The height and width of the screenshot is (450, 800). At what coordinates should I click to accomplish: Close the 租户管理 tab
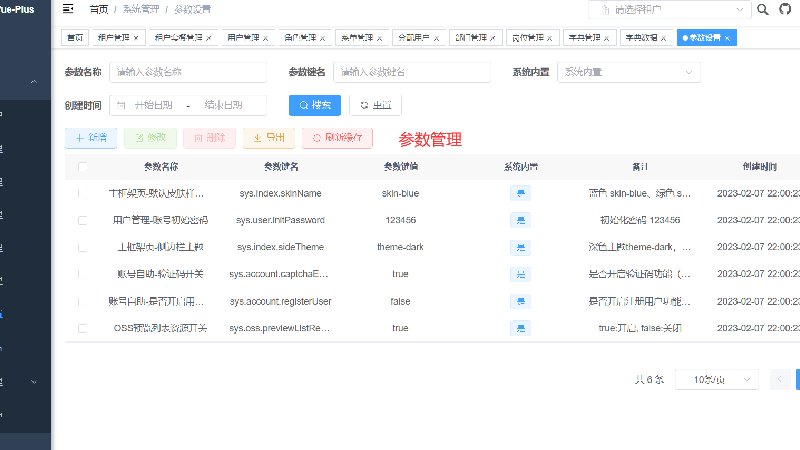[x=136, y=38]
